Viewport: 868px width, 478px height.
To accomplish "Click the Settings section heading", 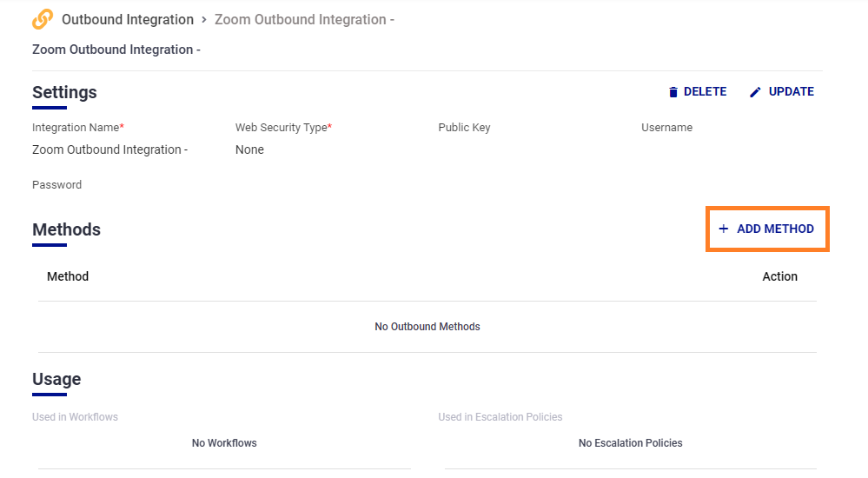I will 64,92.
